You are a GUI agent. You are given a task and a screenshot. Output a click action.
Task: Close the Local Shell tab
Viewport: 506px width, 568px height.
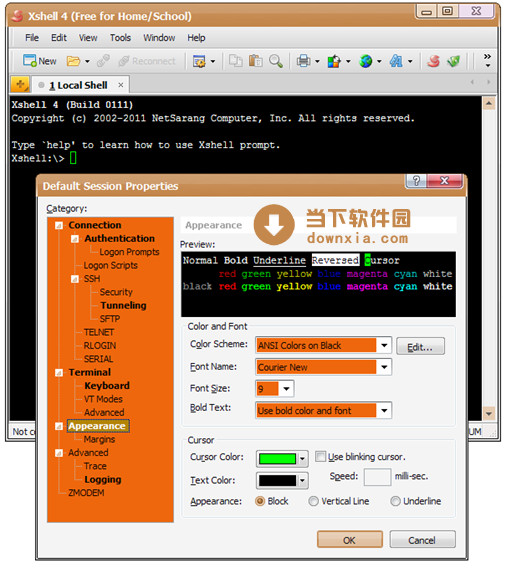121,85
